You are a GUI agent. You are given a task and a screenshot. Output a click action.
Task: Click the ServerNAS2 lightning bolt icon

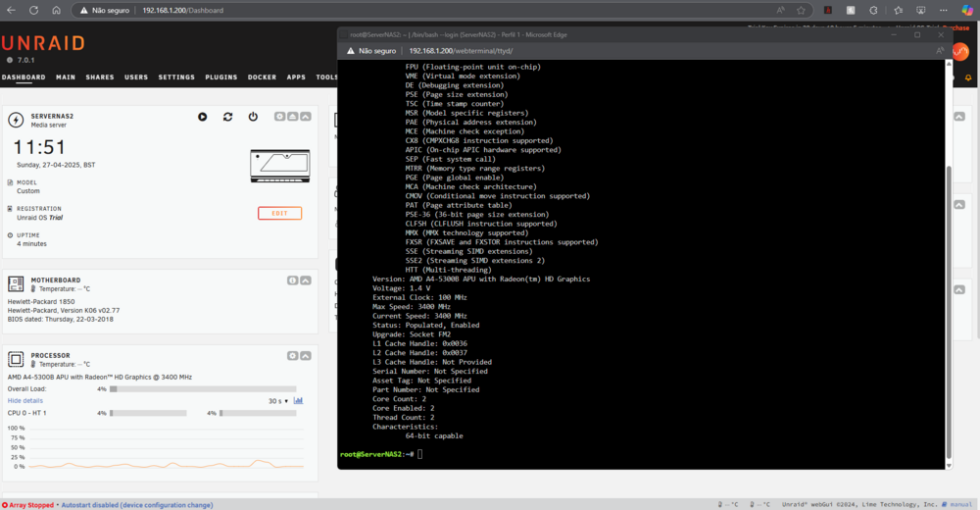point(16,120)
